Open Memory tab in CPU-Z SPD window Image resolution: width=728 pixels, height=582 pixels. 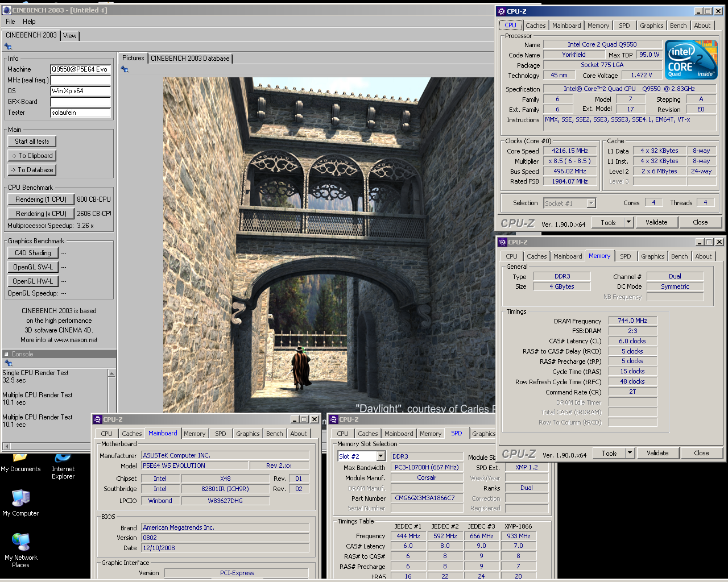[x=430, y=434]
